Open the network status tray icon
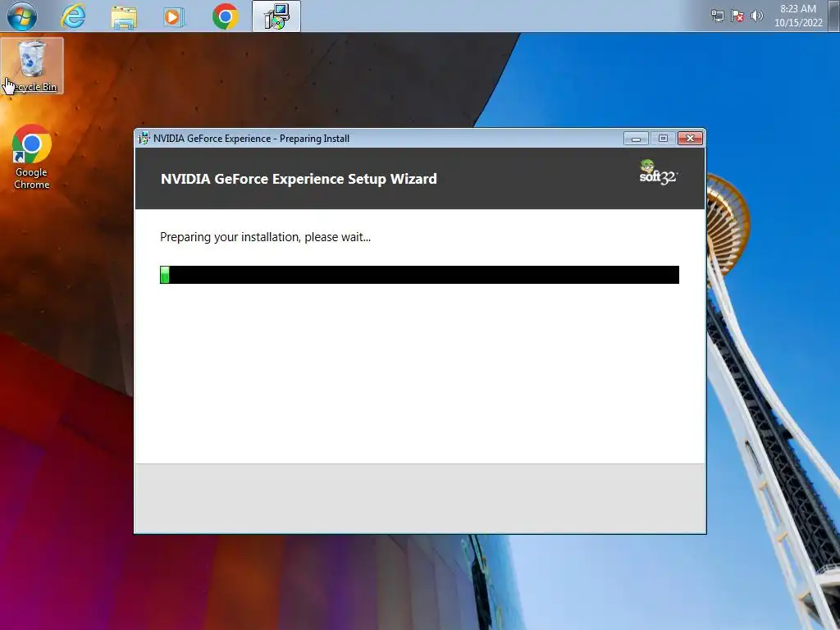 point(717,16)
